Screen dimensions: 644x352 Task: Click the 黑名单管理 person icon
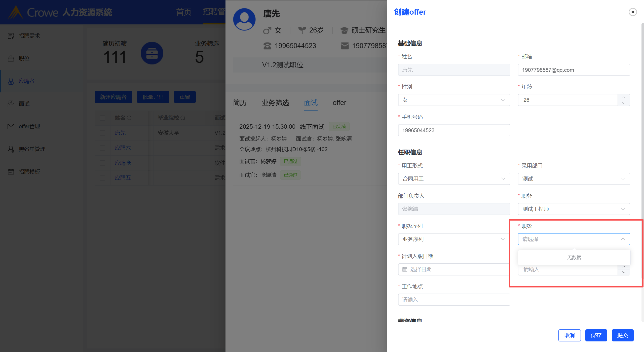click(11, 149)
